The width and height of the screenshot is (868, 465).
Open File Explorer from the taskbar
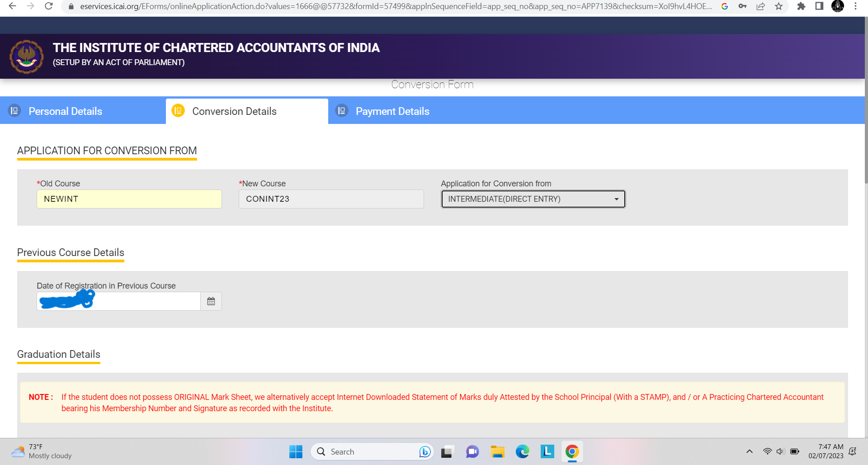click(x=497, y=451)
